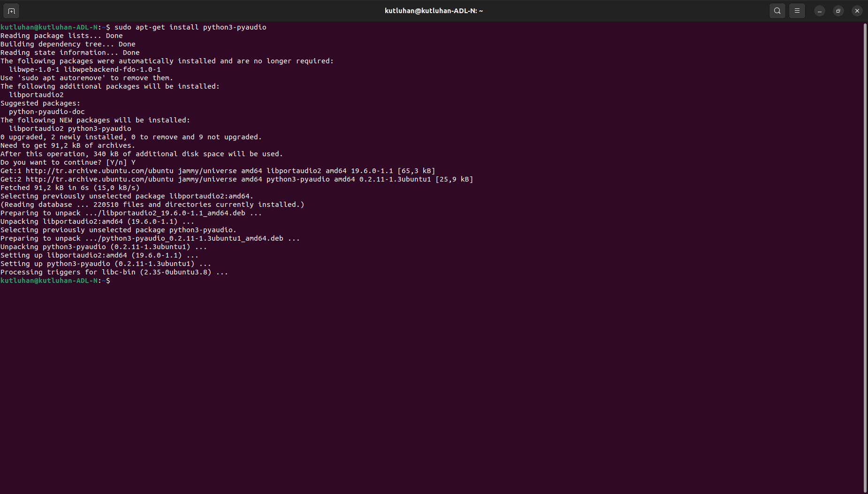
Task: Click the Get:1 tr.archive.ubuntu.com URL
Action: 99,171
